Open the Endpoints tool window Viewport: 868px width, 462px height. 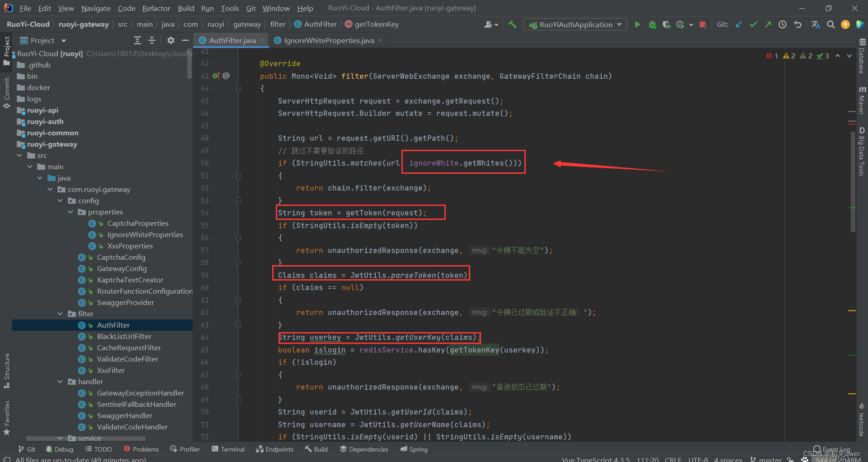274,449
